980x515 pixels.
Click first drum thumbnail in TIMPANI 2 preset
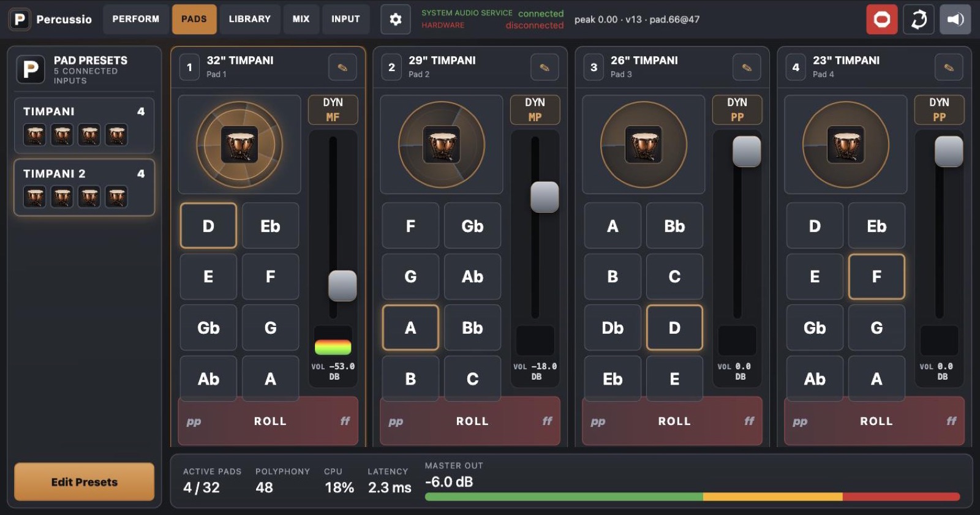click(x=34, y=197)
